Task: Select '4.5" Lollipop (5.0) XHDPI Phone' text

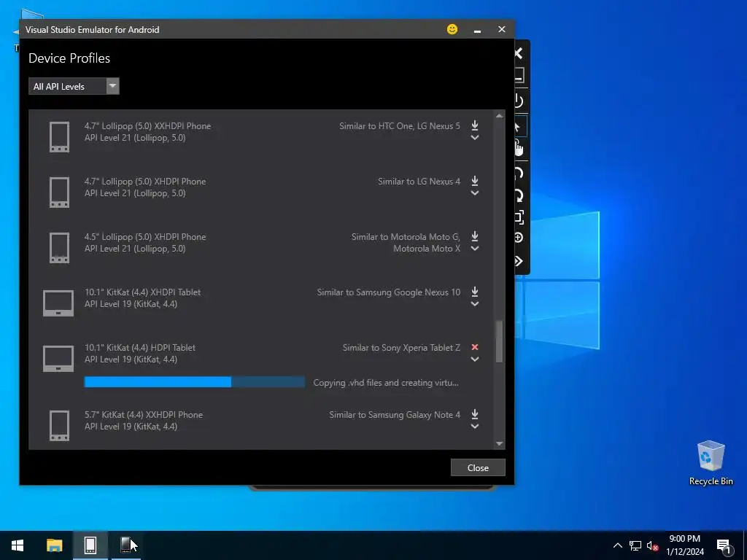Action: pos(145,237)
